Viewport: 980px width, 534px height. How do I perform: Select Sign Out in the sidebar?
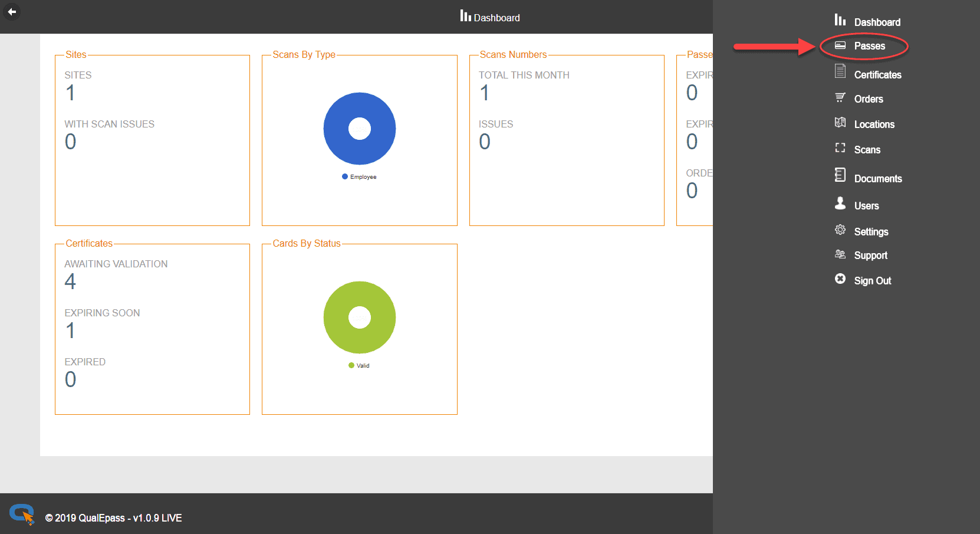(x=872, y=281)
